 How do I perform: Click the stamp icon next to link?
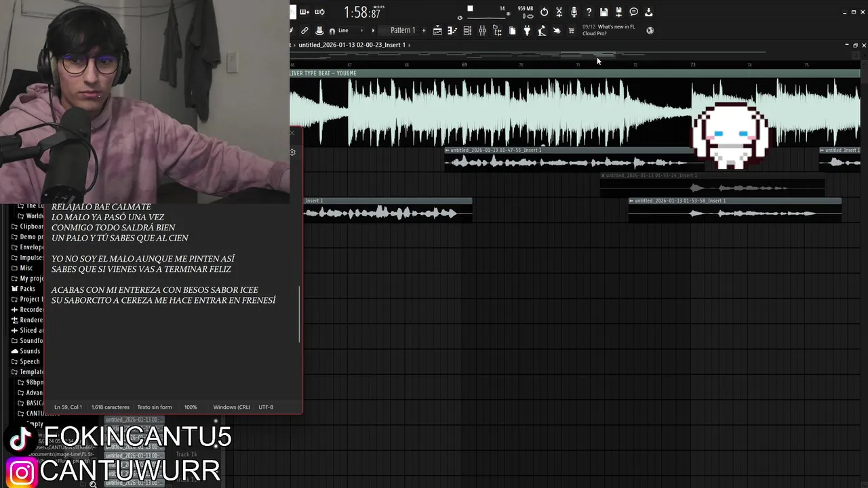click(x=319, y=30)
